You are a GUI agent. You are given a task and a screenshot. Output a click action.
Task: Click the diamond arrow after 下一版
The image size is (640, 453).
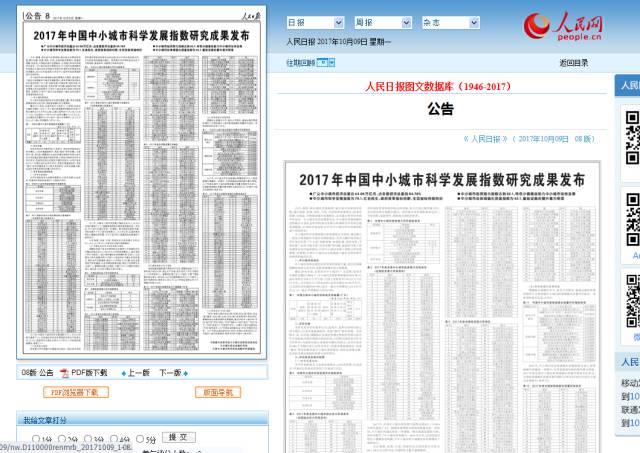(186, 373)
